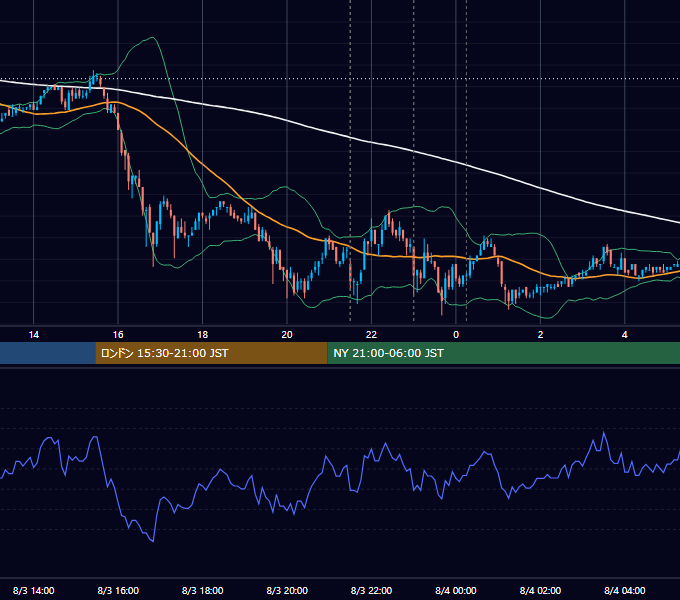Click the 2 hour axis label
Screen dimensions: 680x600
(x=540, y=335)
